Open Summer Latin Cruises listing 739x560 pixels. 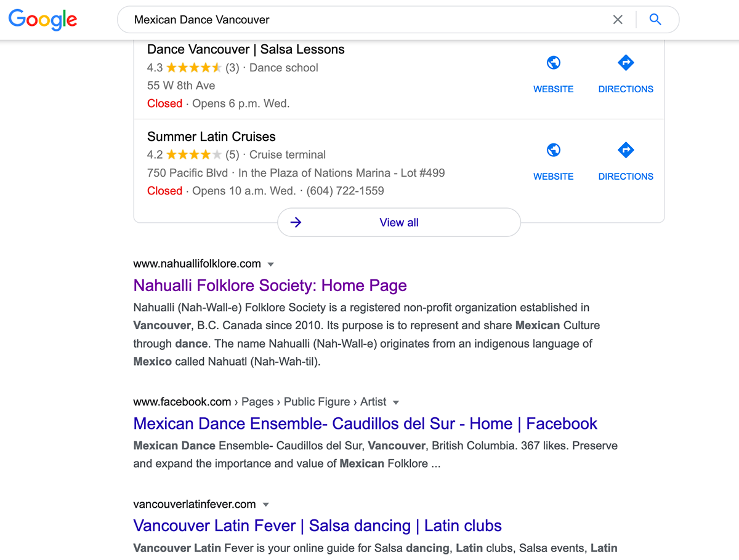[211, 137]
